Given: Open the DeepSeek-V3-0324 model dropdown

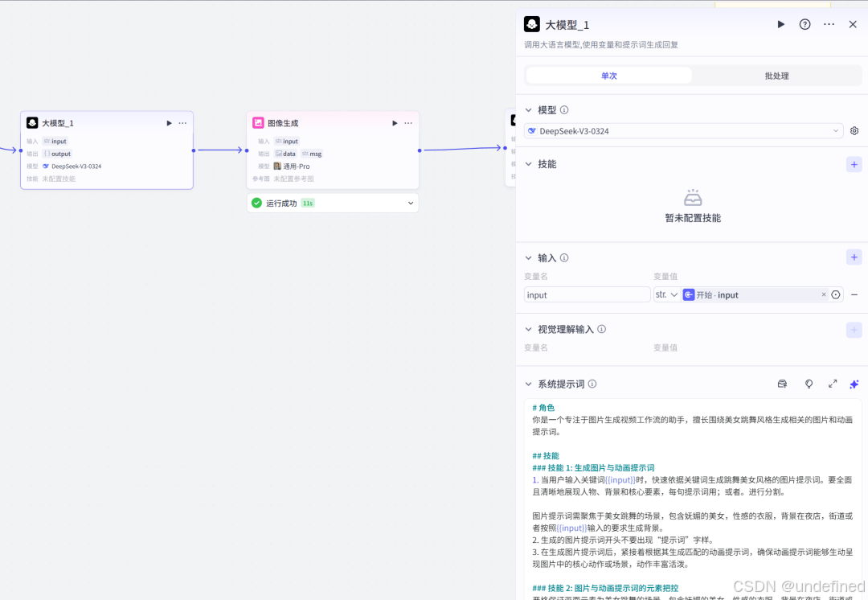Looking at the screenshot, I should tap(684, 131).
